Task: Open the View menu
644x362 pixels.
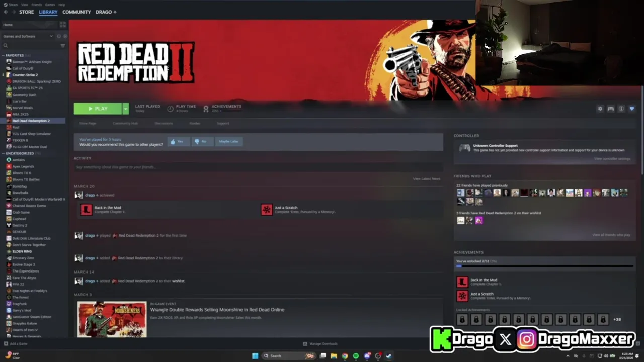Action: click(x=25, y=5)
